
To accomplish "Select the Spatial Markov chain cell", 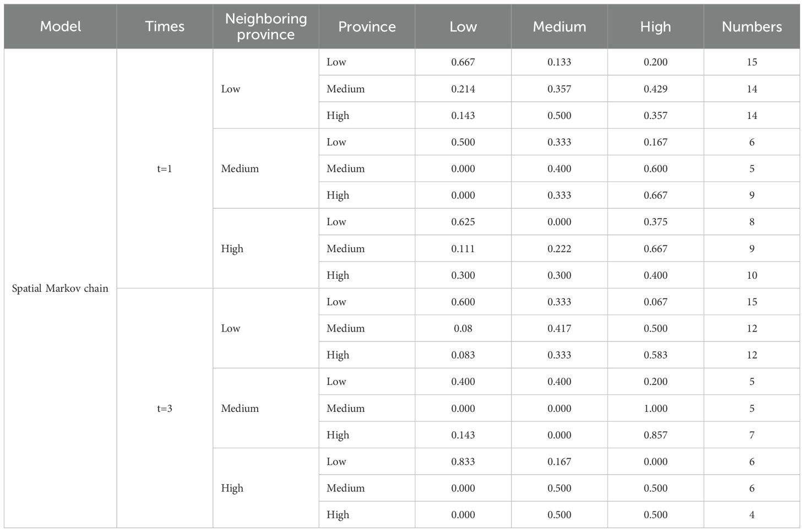I will pyautogui.click(x=60, y=289).
